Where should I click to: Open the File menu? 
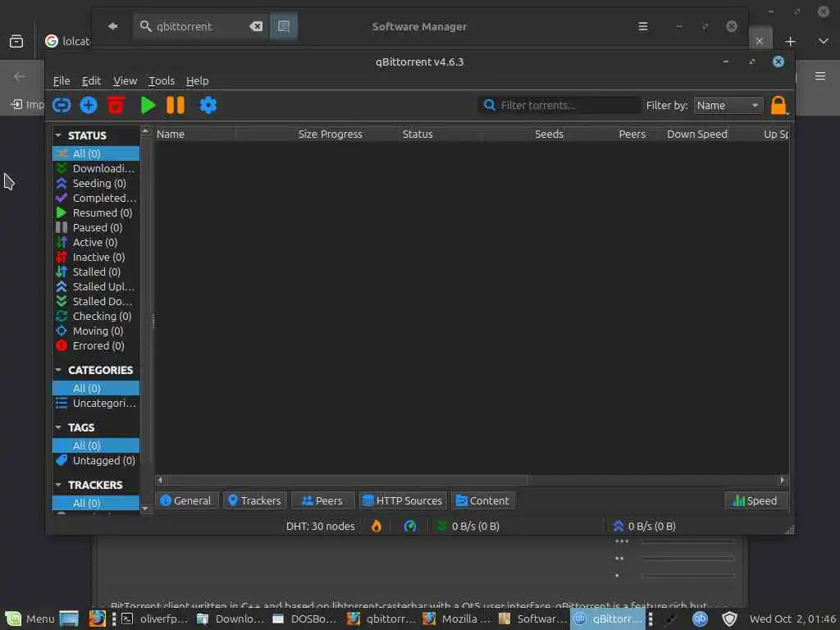coord(62,81)
